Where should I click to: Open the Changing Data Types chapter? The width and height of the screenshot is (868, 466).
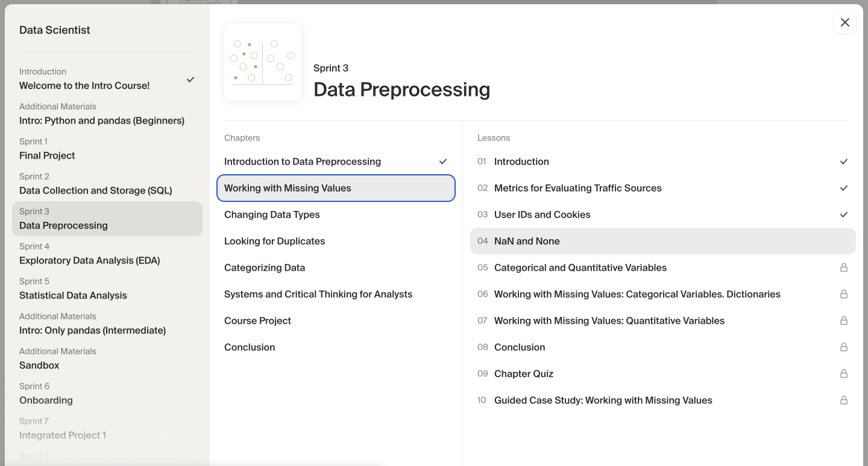pos(272,215)
